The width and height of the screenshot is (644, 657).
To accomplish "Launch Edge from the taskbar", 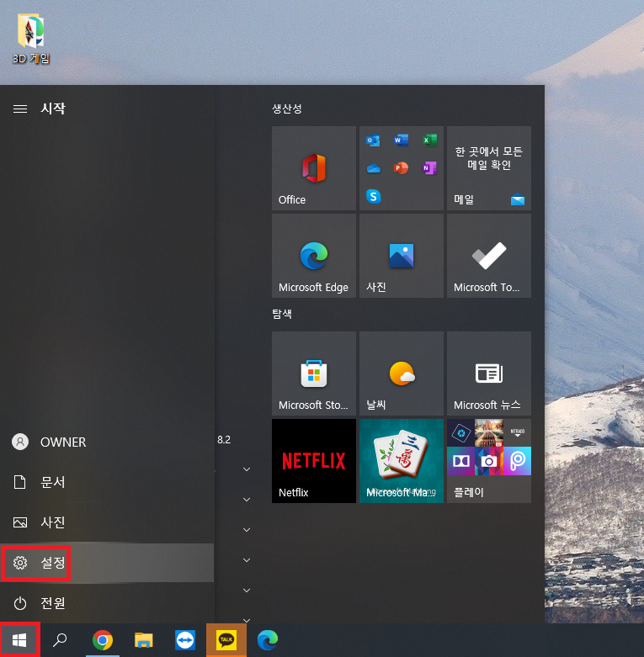I will pyautogui.click(x=268, y=640).
